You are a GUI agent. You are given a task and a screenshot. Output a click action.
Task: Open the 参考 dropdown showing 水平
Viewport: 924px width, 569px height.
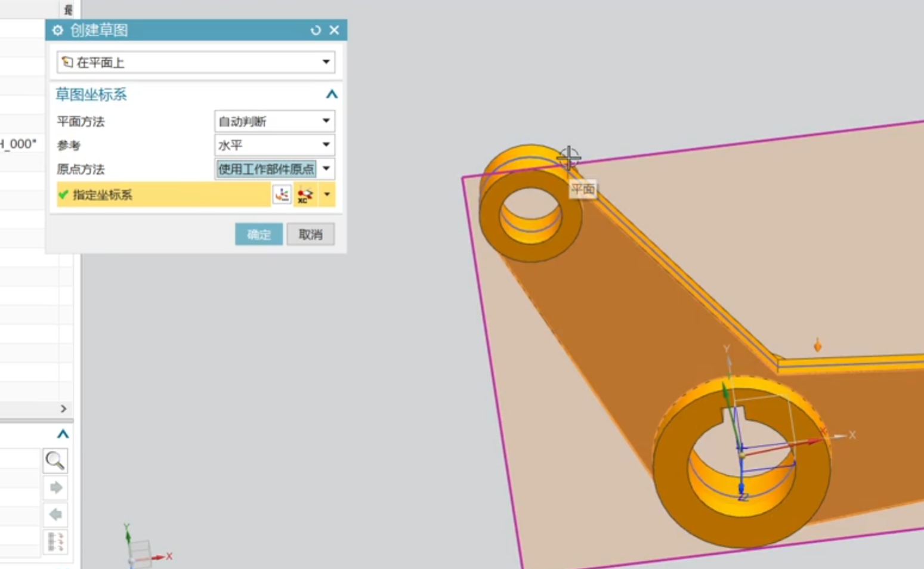[x=274, y=145]
